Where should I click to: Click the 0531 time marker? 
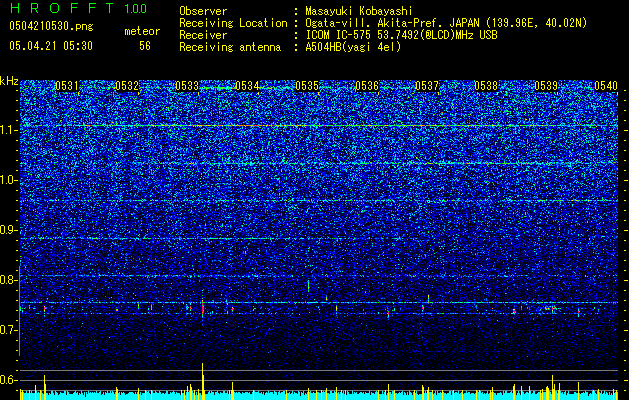(67, 86)
